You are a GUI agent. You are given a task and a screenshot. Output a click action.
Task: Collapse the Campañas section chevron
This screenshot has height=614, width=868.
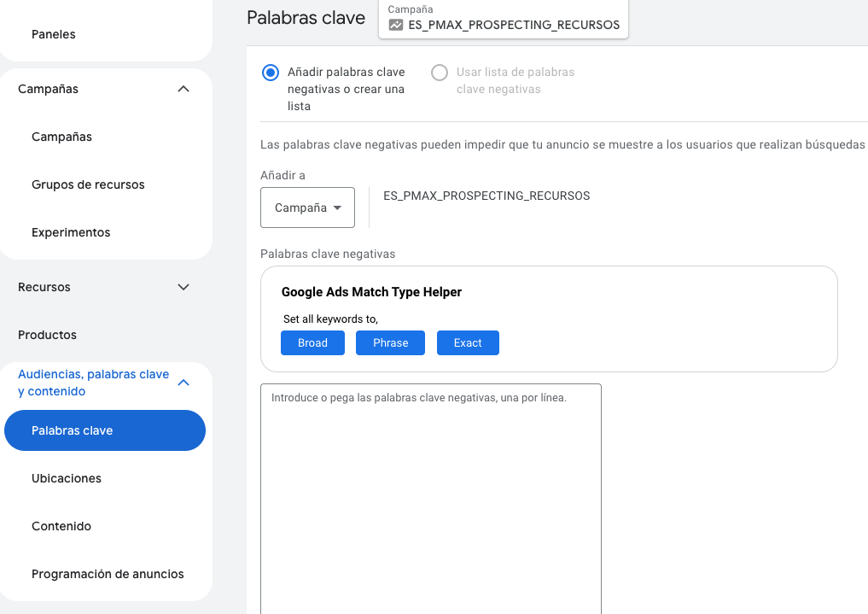[x=183, y=89]
